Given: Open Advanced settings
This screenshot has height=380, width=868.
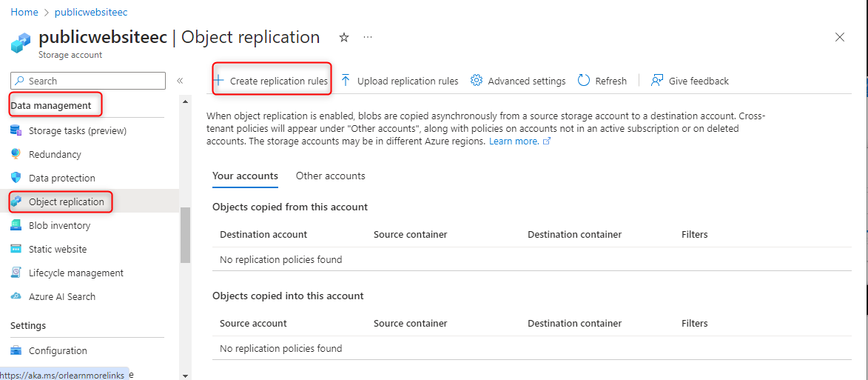Looking at the screenshot, I should pyautogui.click(x=518, y=81).
